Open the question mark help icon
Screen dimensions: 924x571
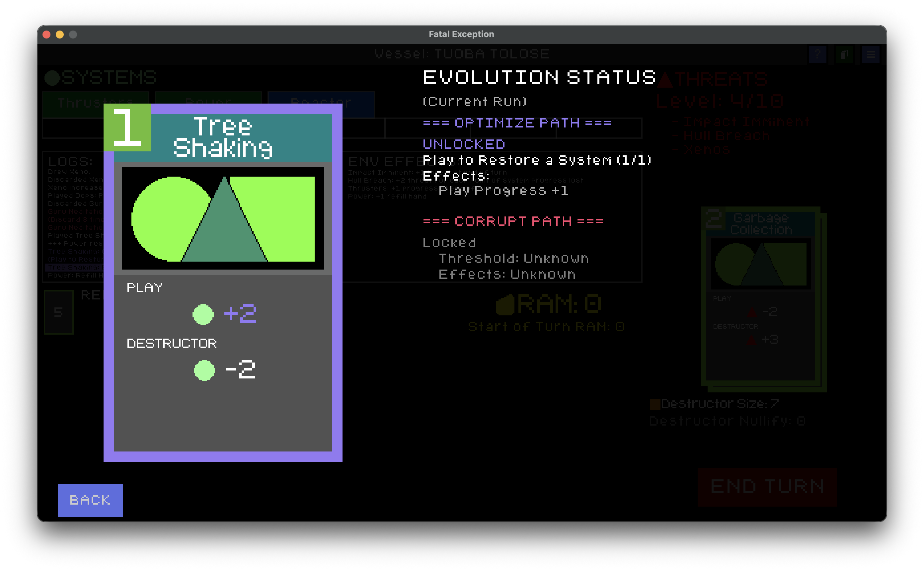(x=817, y=55)
